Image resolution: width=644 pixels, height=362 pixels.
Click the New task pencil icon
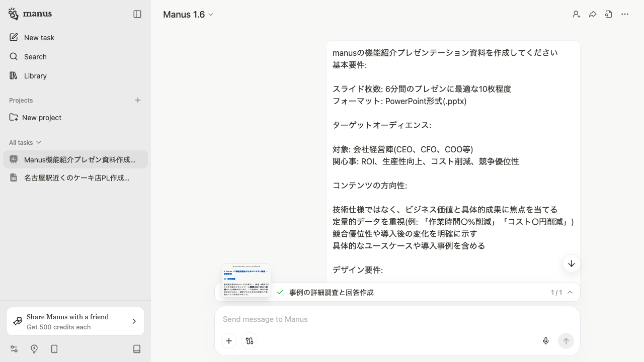tap(14, 37)
